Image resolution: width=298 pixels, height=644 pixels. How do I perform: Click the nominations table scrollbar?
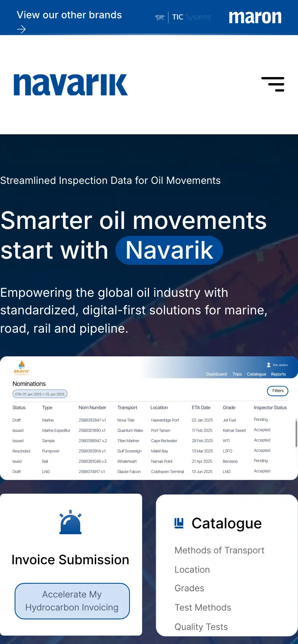click(x=296, y=433)
